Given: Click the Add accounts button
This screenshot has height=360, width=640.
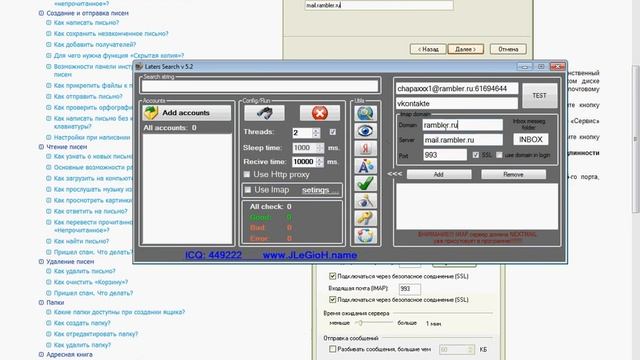Looking at the screenshot, I should tap(187, 113).
